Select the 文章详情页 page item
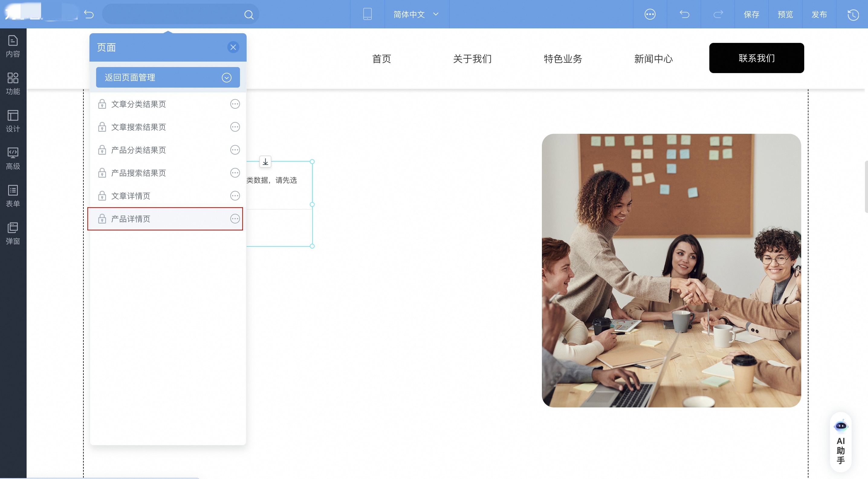This screenshot has height=479, width=868. pyautogui.click(x=131, y=196)
